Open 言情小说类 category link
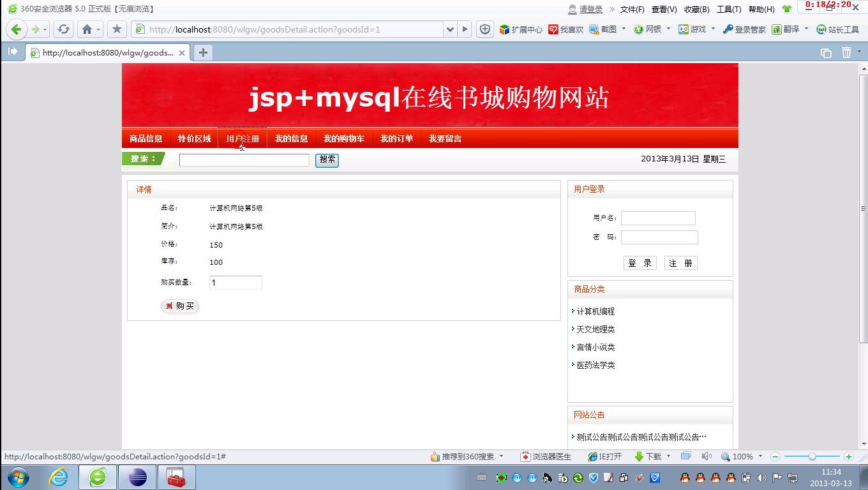 [595, 347]
